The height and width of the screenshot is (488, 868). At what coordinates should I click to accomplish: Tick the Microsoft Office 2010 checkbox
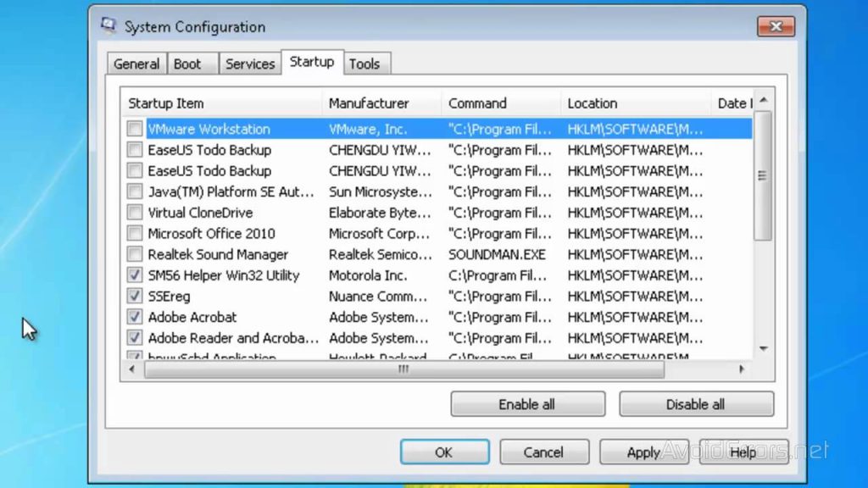(135, 234)
